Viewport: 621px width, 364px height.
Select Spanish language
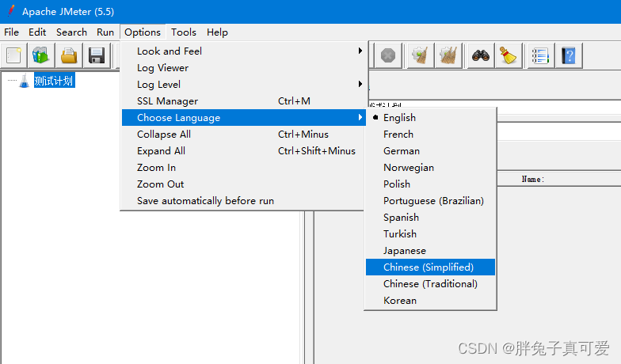(430, 217)
